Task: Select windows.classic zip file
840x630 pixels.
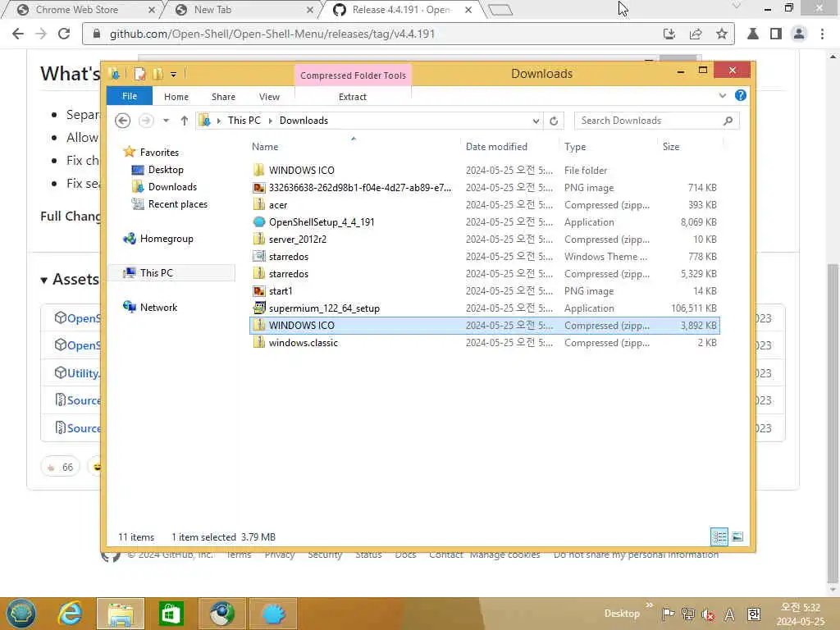Action: click(x=484, y=342)
